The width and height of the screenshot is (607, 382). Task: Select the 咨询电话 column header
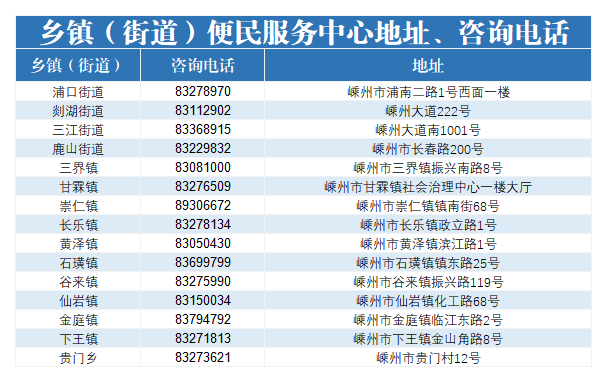[202, 65]
